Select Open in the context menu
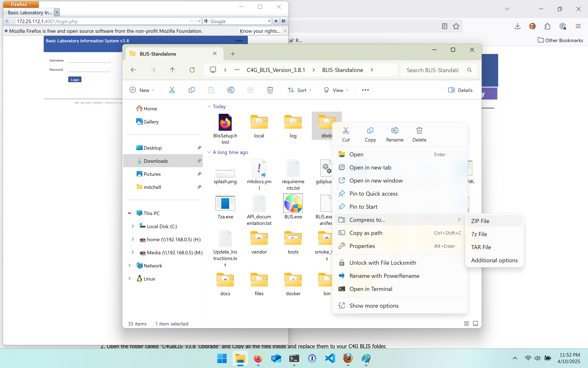The image size is (588, 368). tap(400, 154)
